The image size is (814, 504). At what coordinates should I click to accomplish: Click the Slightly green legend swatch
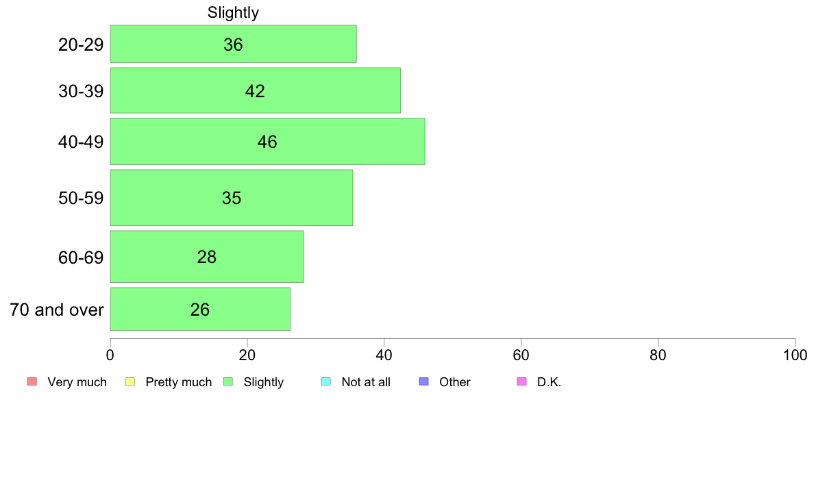pyautogui.click(x=228, y=381)
